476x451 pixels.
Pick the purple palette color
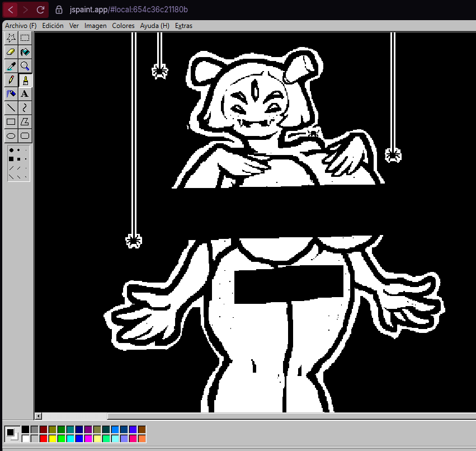88,429
